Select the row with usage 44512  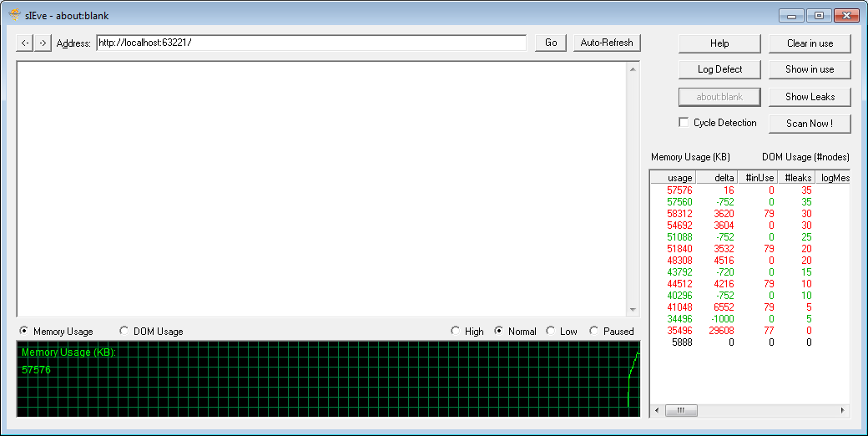click(x=750, y=283)
